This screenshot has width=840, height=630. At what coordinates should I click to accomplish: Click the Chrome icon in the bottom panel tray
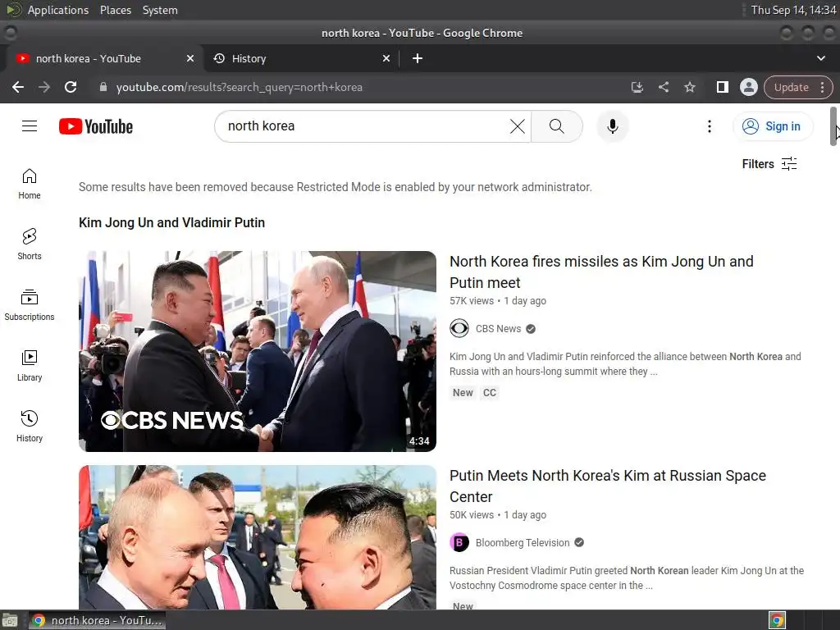[777, 620]
